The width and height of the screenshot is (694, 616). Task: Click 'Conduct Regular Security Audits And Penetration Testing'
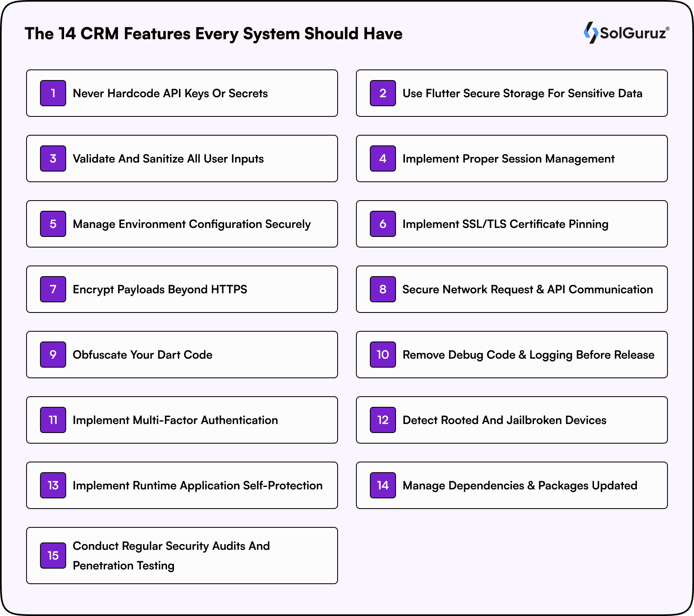(x=182, y=556)
